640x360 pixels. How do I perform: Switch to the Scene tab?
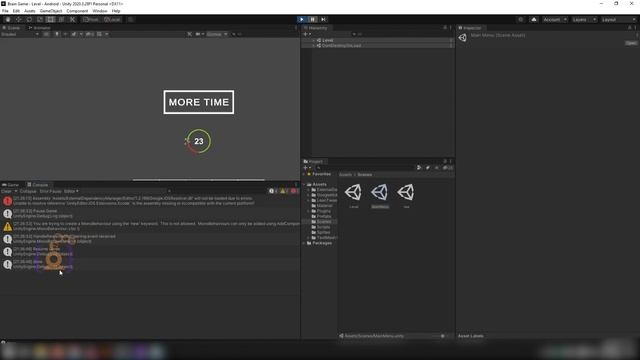pyautogui.click(x=11, y=28)
